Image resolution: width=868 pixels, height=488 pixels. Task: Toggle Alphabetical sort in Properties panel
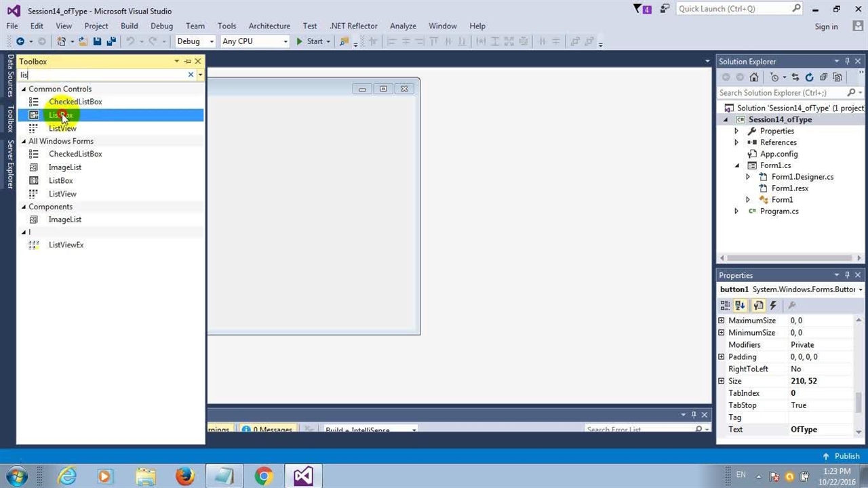[x=741, y=306]
